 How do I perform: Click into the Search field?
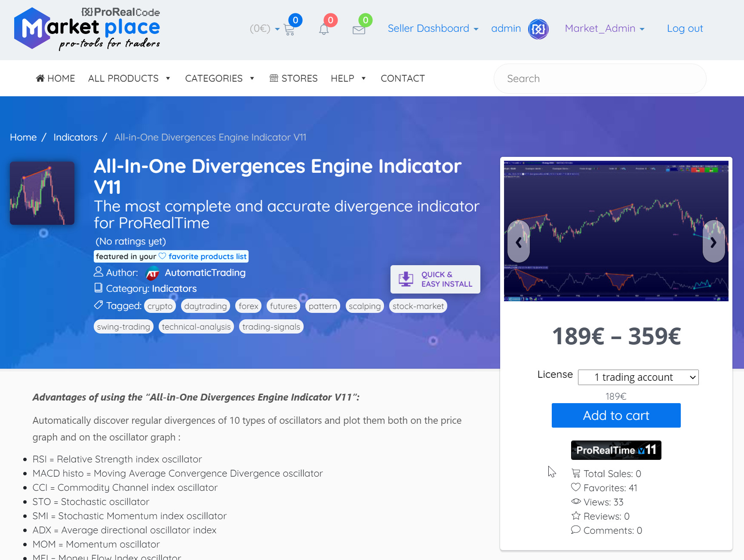[x=600, y=79]
